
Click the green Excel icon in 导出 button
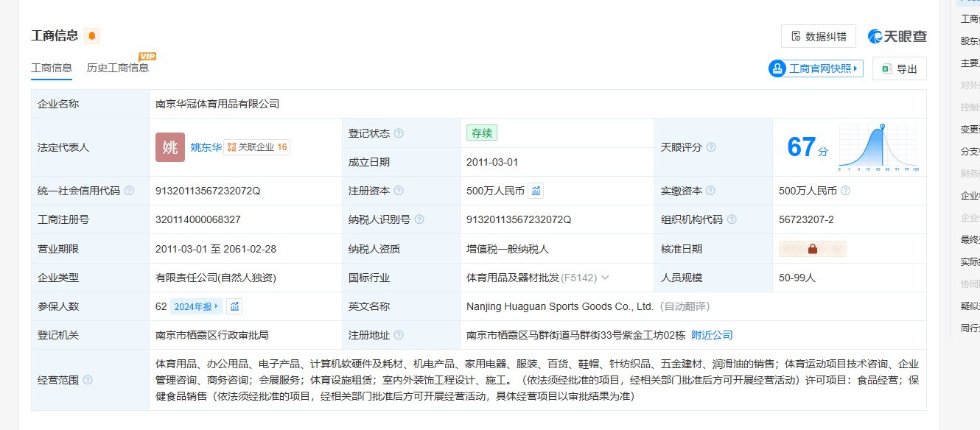(886, 68)
